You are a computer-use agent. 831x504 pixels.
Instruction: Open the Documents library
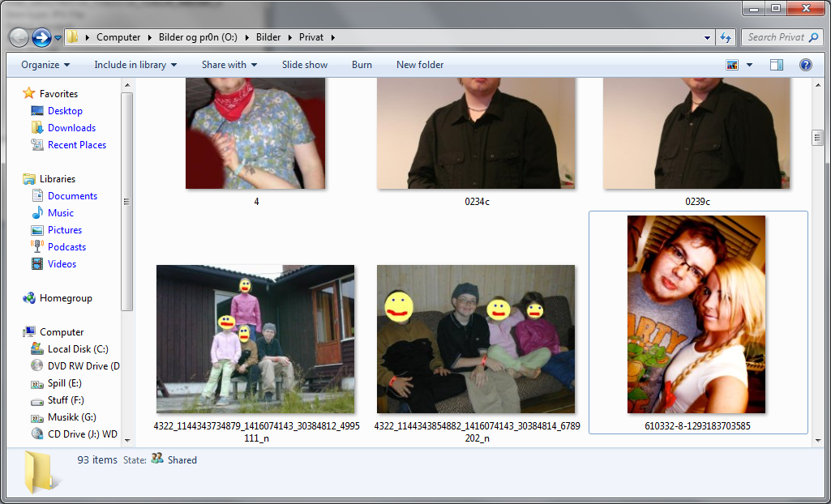click(73, 196)
